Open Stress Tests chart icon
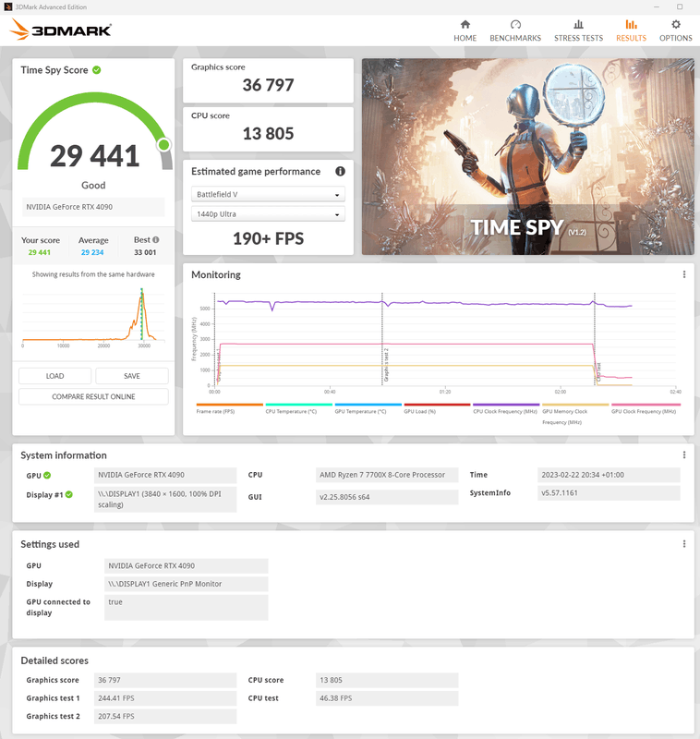Screen dimensions: 700x739 pos(578,25)
